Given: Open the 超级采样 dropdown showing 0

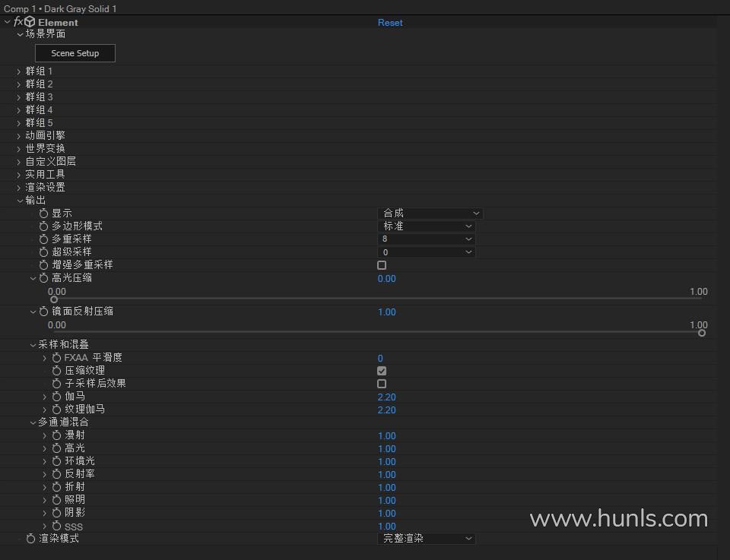Looking at the screenshot, I should (x=427, y=252).
